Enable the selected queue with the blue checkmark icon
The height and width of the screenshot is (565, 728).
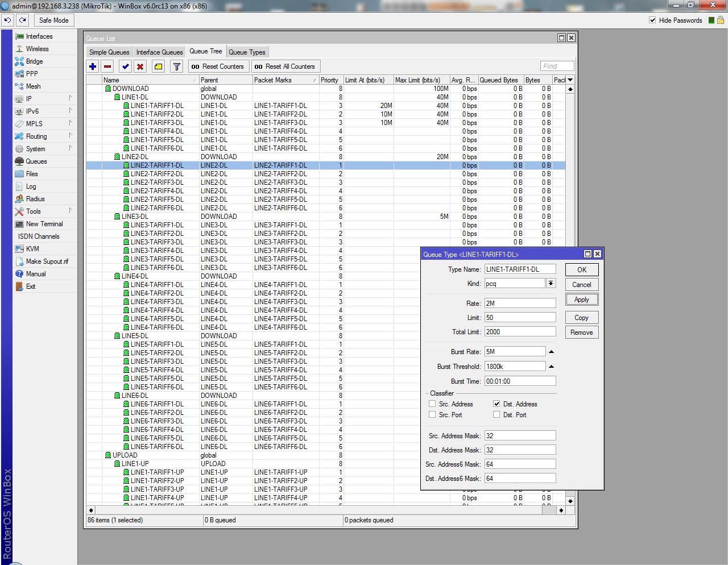click(126, 67)
